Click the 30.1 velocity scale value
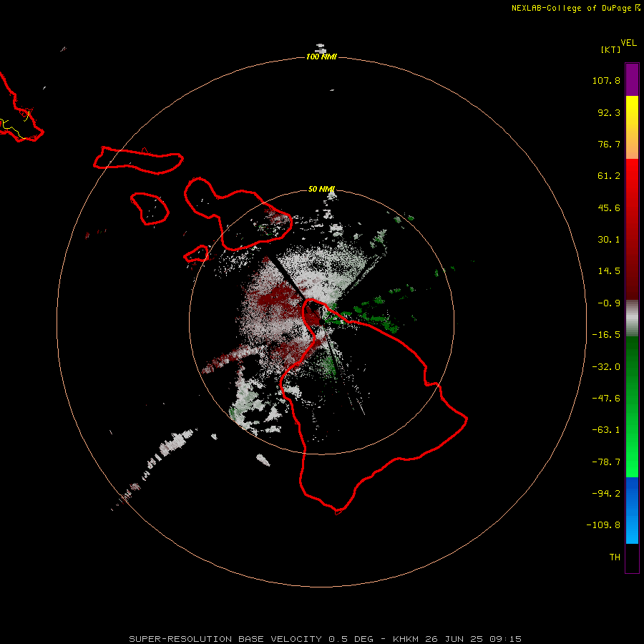Screen dimensions: 644x644 609,240
